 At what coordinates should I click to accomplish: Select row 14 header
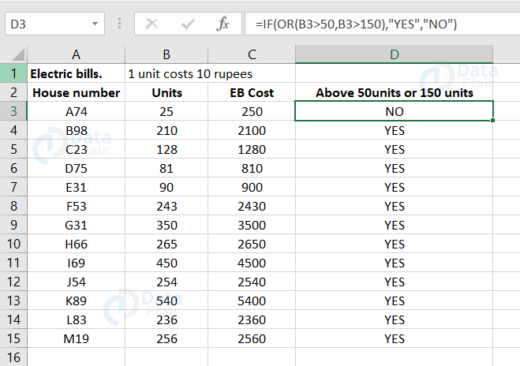pyautogui.click(x=14, y=320)
